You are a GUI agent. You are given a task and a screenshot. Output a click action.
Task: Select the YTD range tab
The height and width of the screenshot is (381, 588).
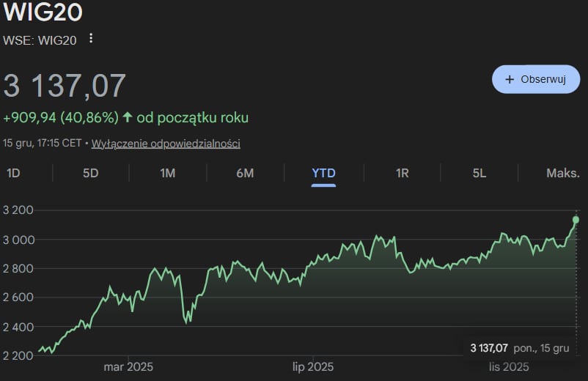(323, 173)
